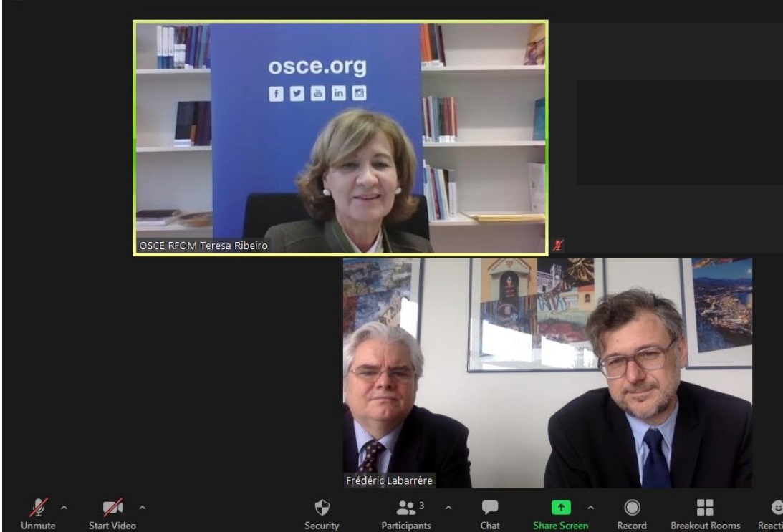Click the "Frédéric Labarrère" name label
783x532 pixels.
(389, 480)
